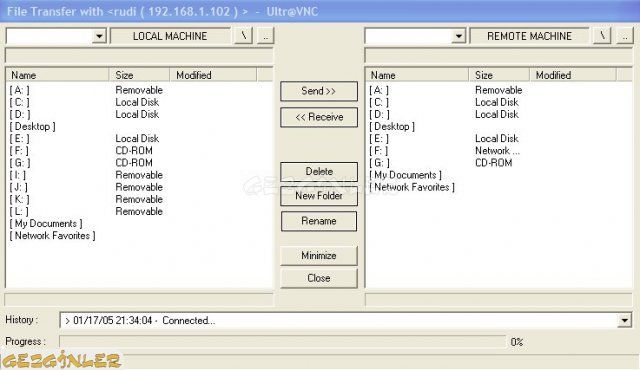Select remote drive [ A: ]
Viewport: 640px width, 370px height.
click(x=379, y=90)
